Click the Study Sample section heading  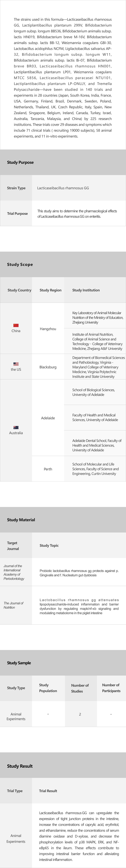tap(19, 663)
